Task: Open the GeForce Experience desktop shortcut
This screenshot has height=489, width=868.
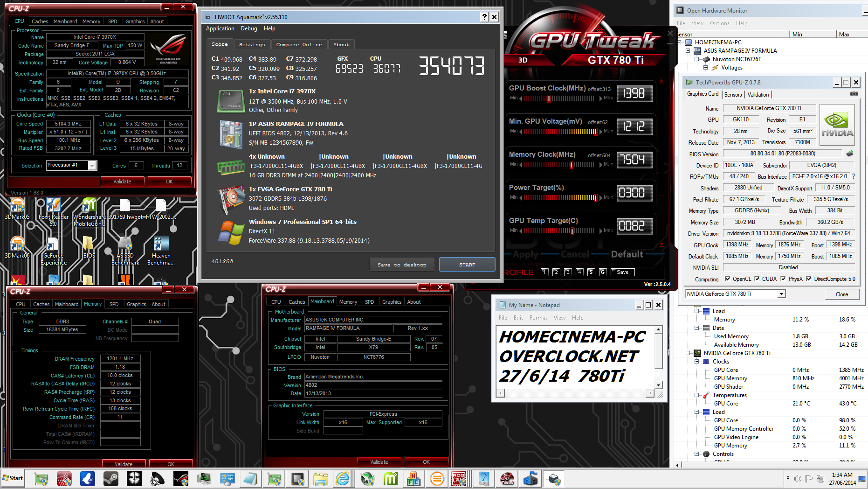Action: click(x=53, y=251)
